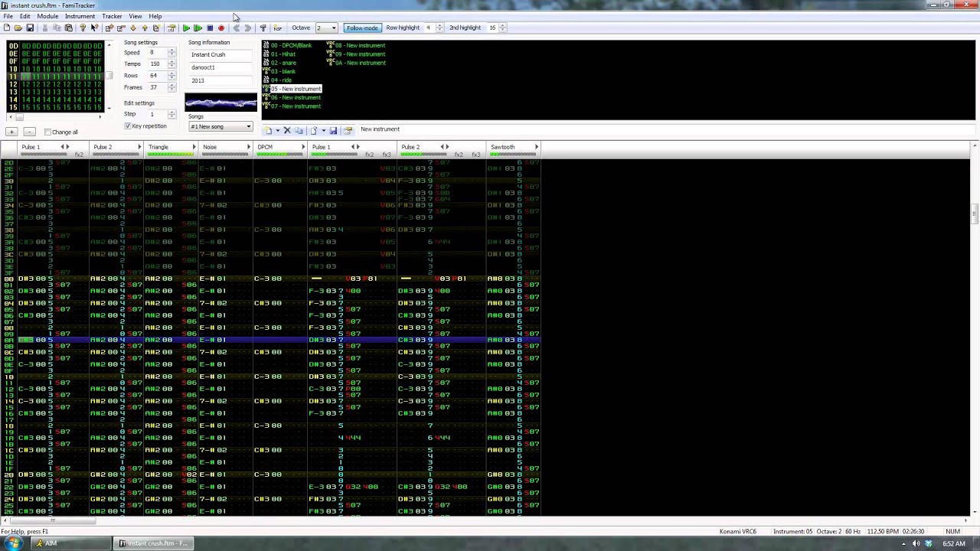
Task: Click the plus button under frame editor
Action: [11, 132]
